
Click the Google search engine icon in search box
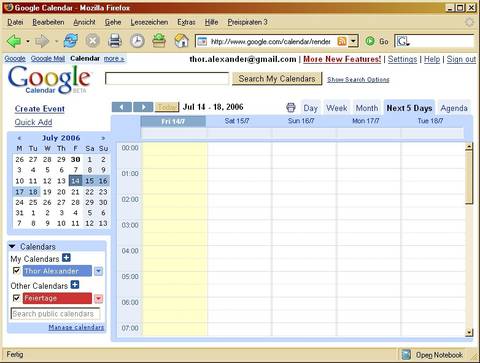click(402, 41)
